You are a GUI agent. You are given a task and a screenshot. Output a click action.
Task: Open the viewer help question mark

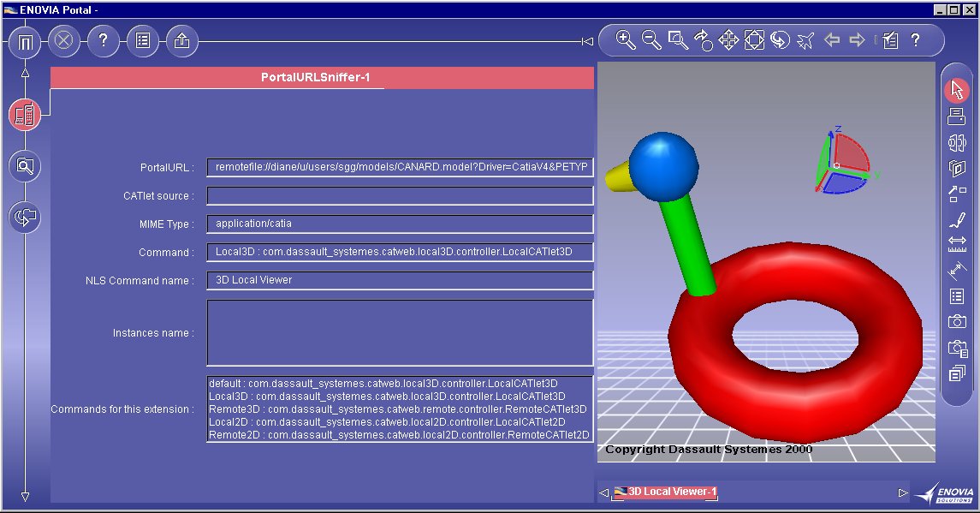tap(916, 40)
